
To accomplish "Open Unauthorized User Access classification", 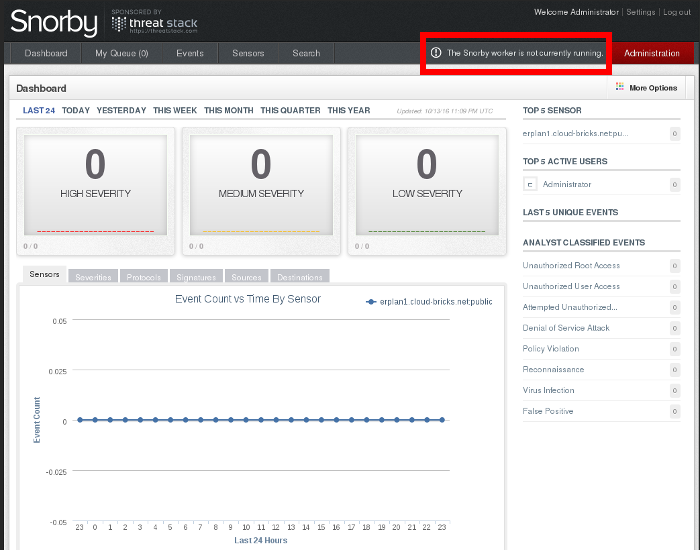I will 571,286.
